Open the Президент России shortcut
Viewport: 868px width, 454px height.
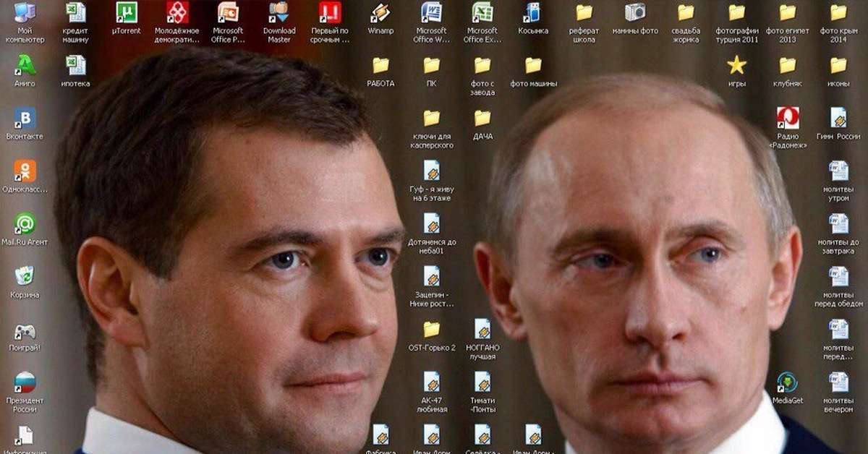(x=25, y=382)
